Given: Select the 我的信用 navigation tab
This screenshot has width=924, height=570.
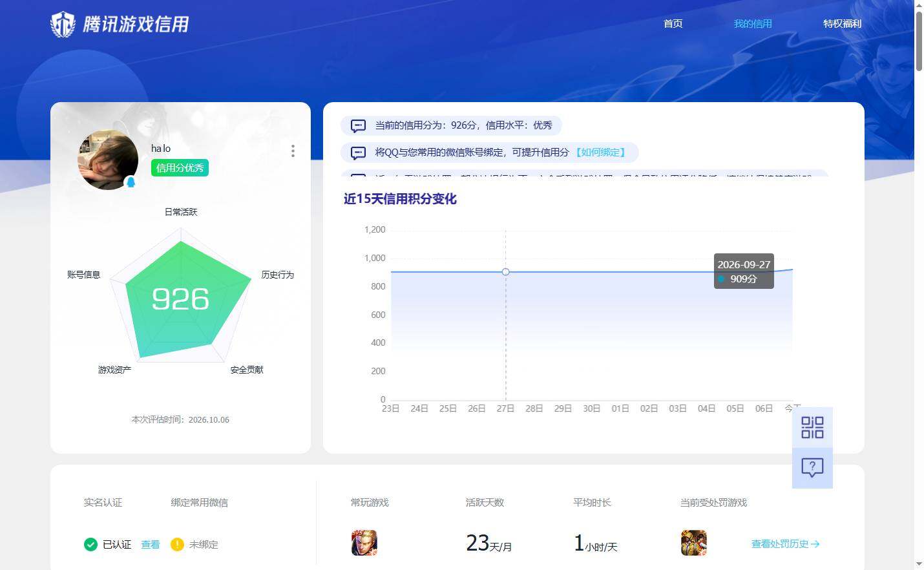Looking at the screenshot, I should tap(753, 23).
